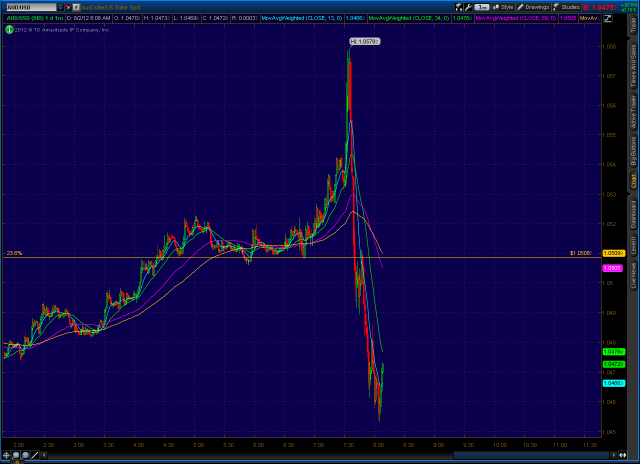Click the 23.6% Fibonacci level label
This screenshot has width=640, height=464.
[x=14, y=253]
